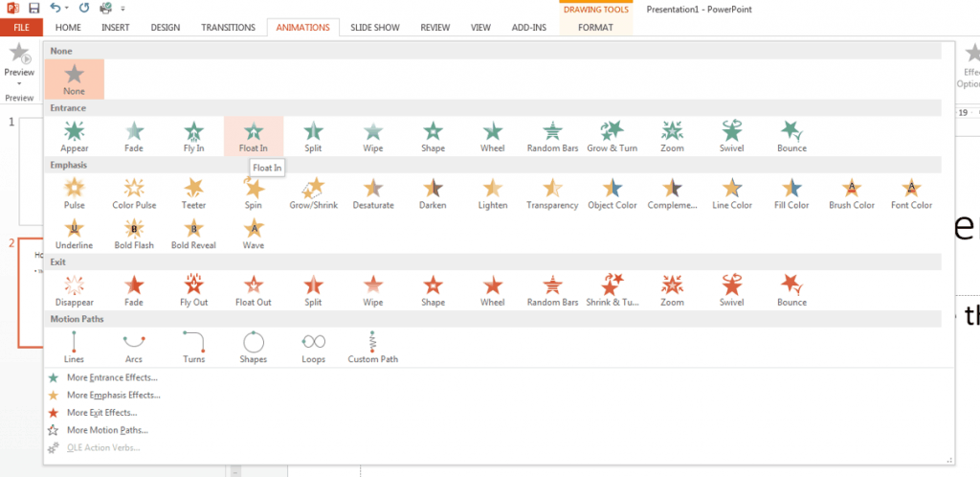The height and width of the screenshot is (477, 980).
Task: Open the Drawing Tools FORMAT tab
Action: click(595, 28)
